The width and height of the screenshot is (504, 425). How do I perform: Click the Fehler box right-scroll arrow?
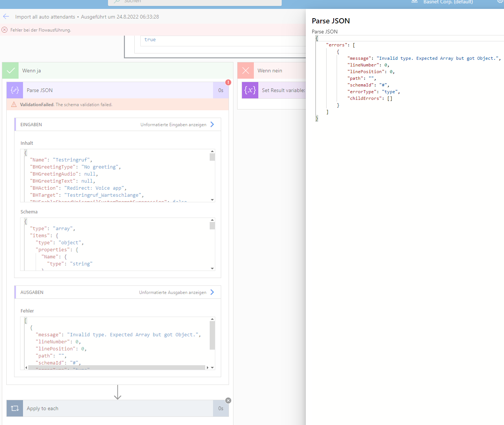pos(207,367)
